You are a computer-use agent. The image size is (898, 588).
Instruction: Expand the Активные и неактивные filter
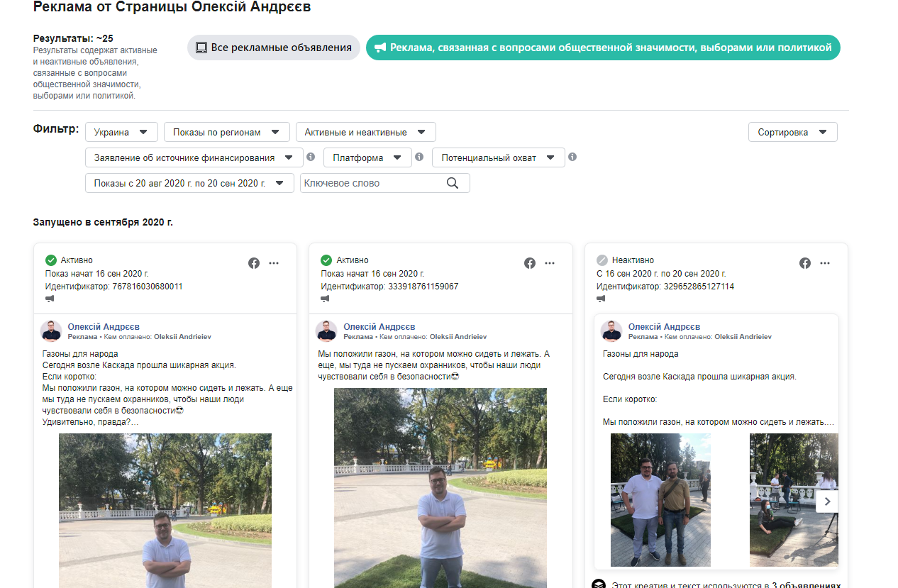point(365,132)
